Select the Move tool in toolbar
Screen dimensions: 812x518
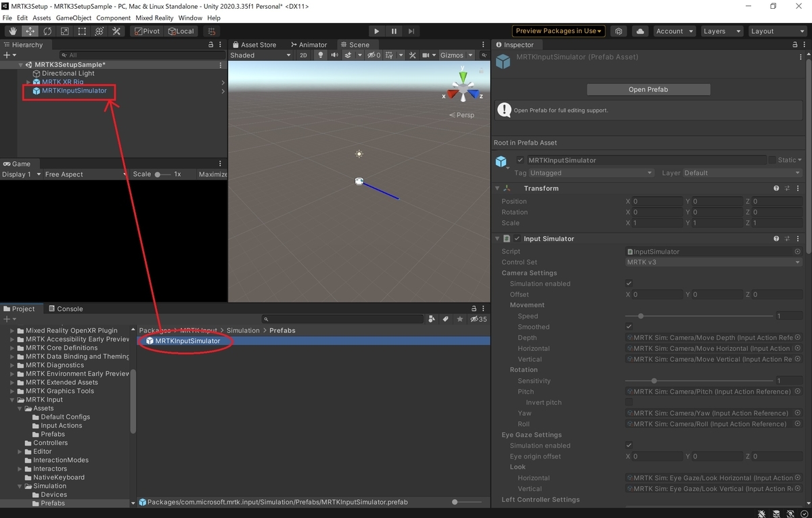30,31
